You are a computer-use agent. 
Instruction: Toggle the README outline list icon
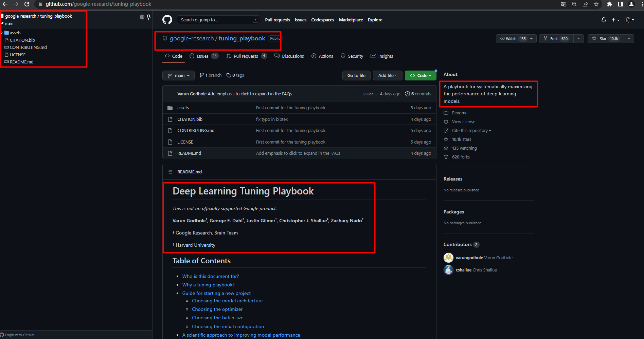click(170, 172)
